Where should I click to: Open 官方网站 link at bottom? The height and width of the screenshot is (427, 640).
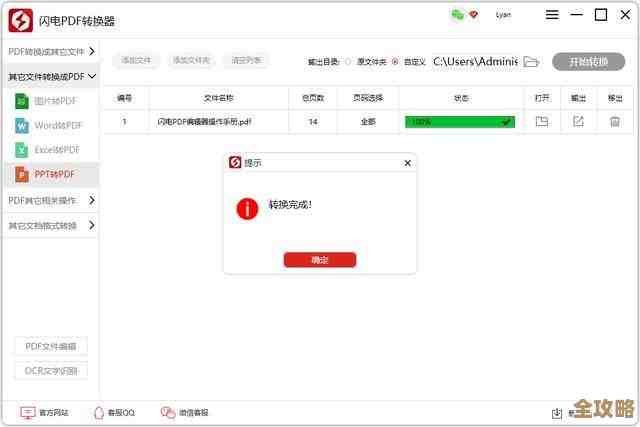point(54,413)
